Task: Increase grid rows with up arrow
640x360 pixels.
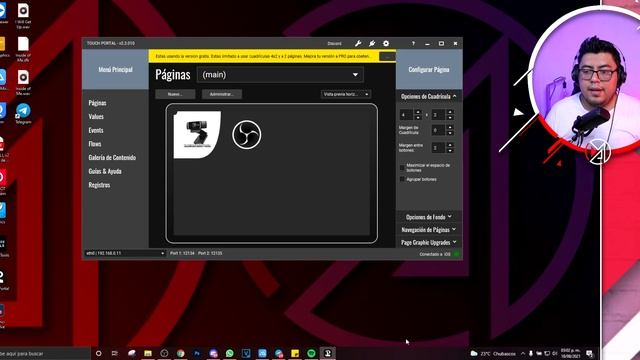Action: click(450, 112)
